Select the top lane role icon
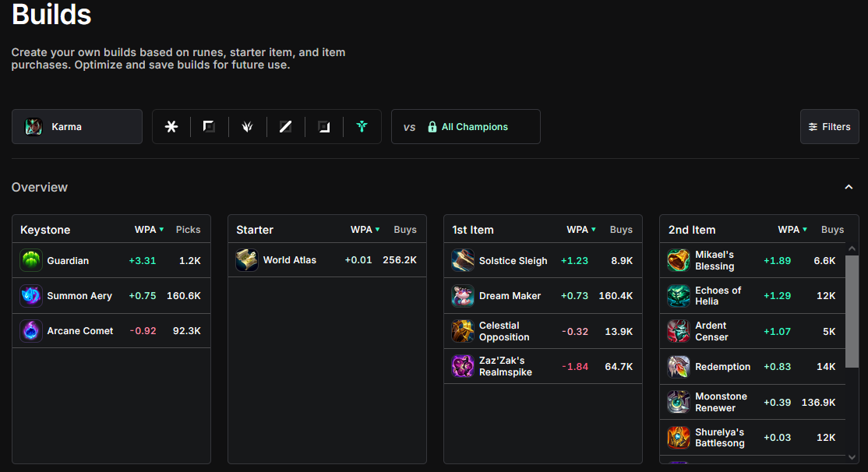Screen dimensions: 868x472 pyautogui.click(x=209, y=127)
